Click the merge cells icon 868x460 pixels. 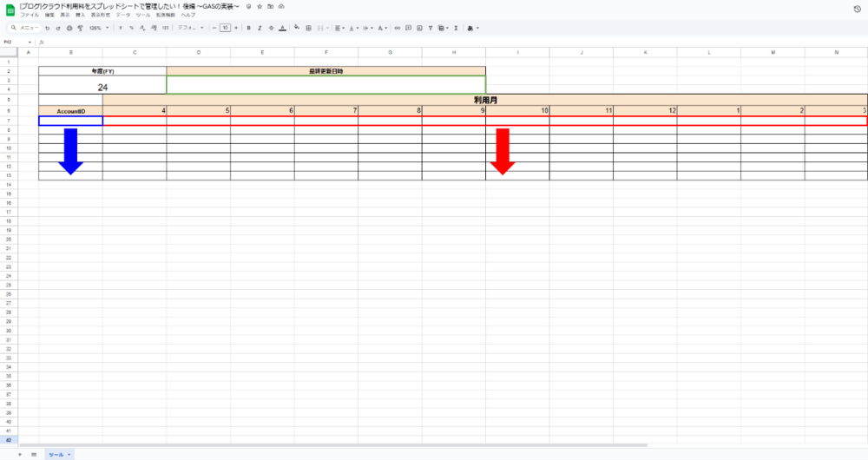[320, 28]
